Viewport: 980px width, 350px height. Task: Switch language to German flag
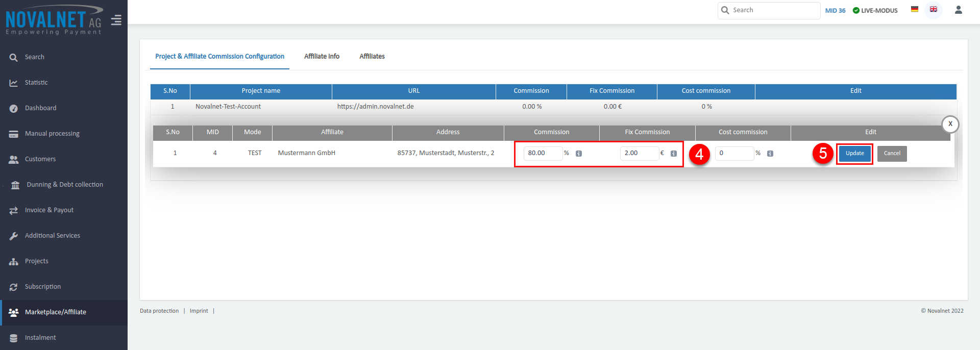pos(915,9)
